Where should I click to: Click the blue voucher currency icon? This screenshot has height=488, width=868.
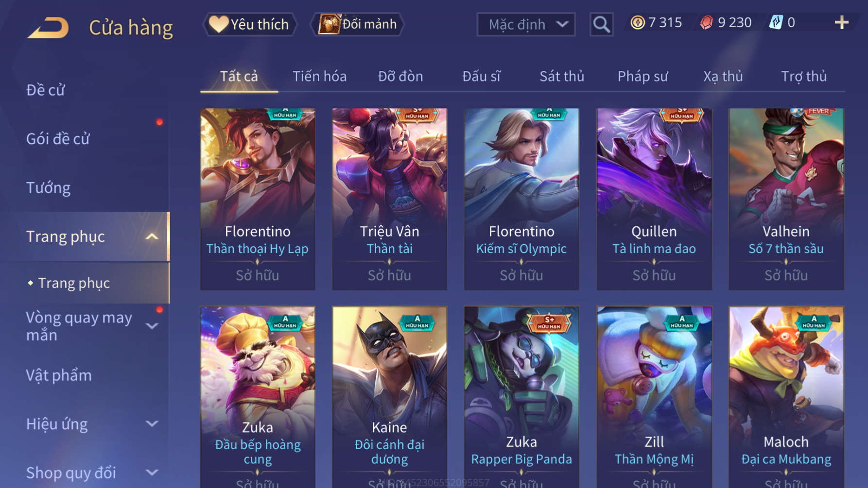coord(776,22)
